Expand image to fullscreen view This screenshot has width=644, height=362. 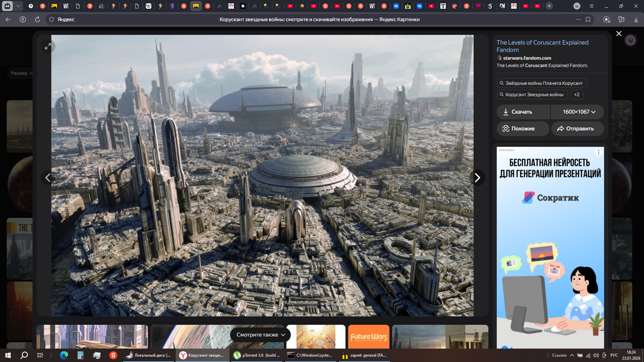point(48,46)
